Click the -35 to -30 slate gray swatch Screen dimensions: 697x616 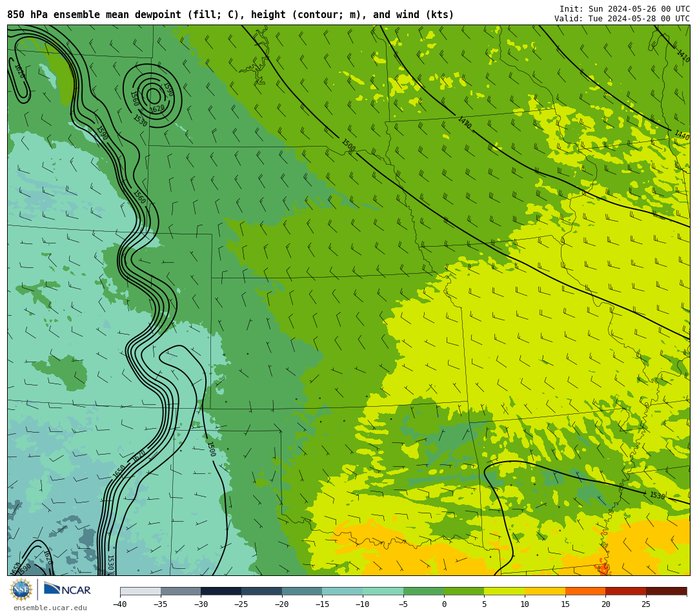181,591
